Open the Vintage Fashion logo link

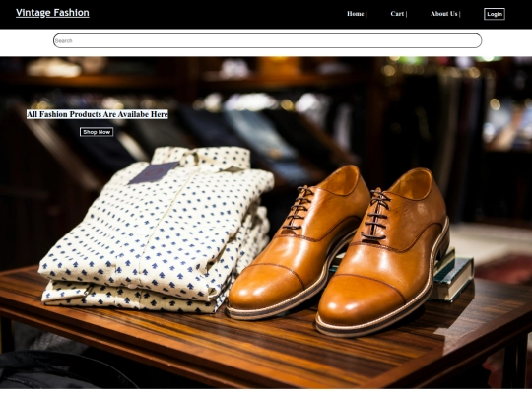click(52, 13)
